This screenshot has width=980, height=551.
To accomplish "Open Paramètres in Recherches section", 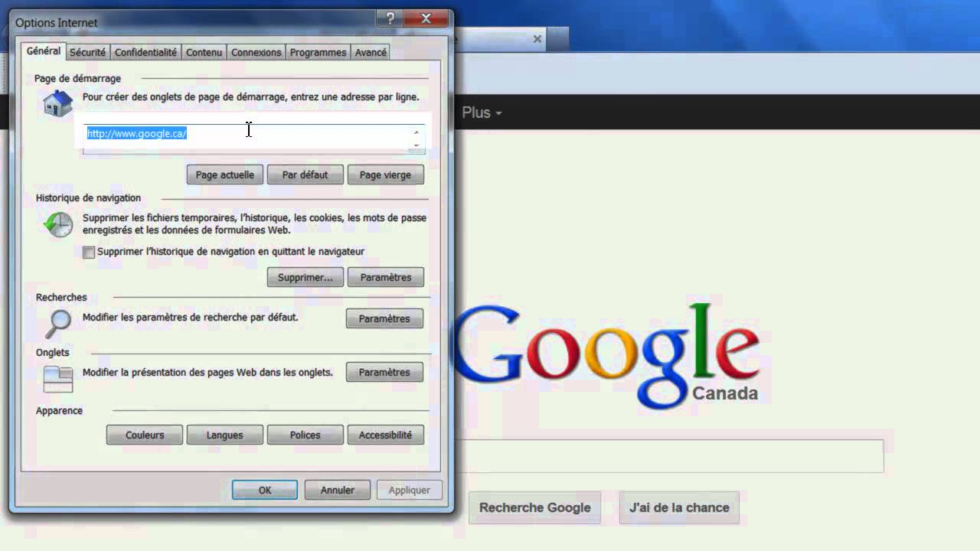I will coord(384,318).
